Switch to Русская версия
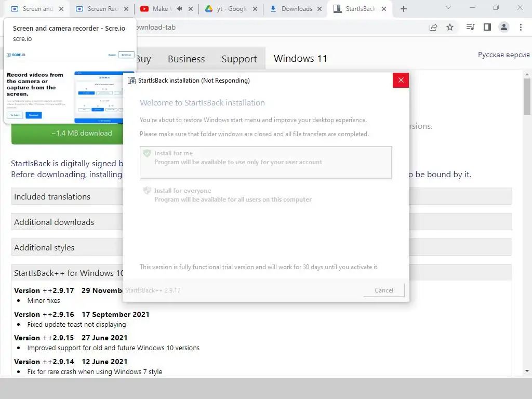This screenshot has height=399, width=532. [x=503, y=55]
